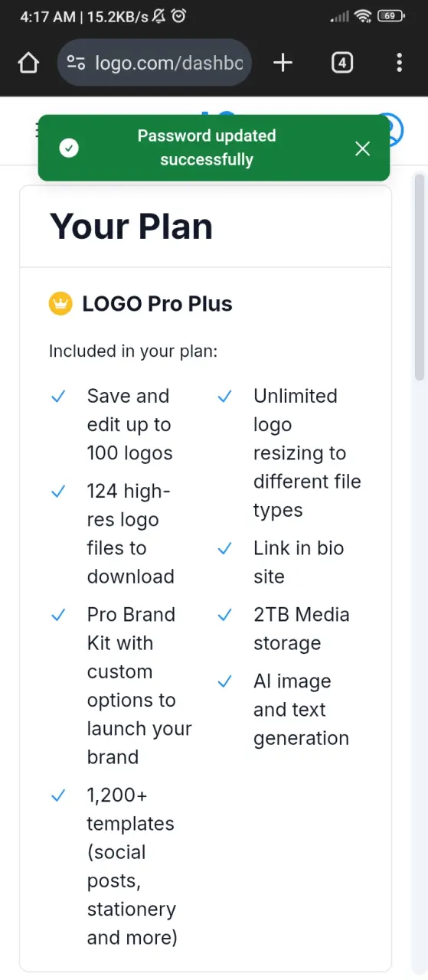
Task: Tap the site settings icon in address bar
Action: tap(76, 63)
